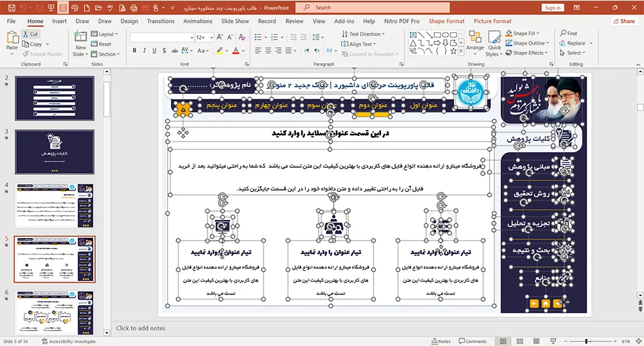
Task: Align text left
Action: point(258,50)
